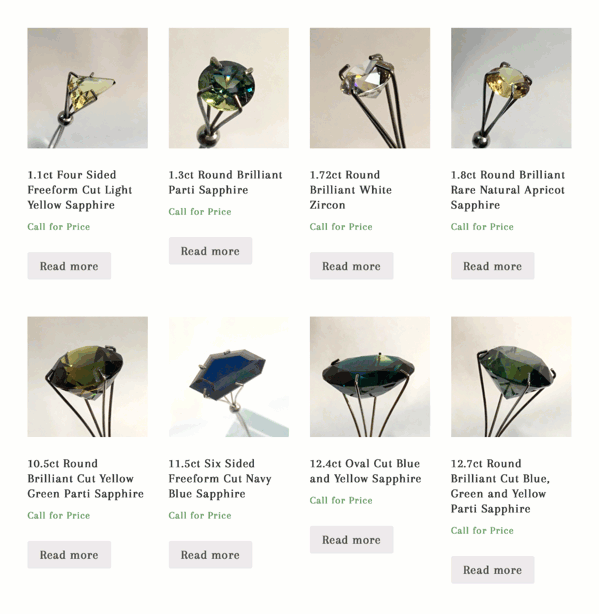Viewport: 599px width, 614px height.
Task: Click Read more under Navy Blue Sapphire
Action: pyautogui.click(x=210, y=554)
